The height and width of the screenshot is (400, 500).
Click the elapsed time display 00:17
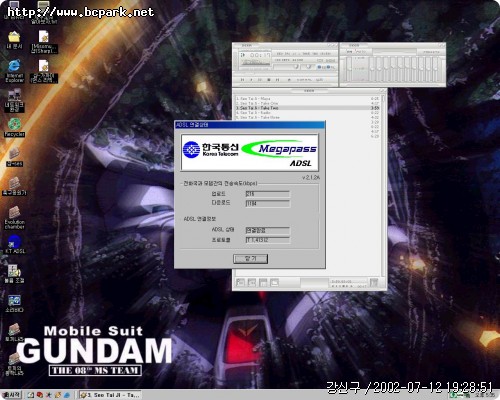260,55
